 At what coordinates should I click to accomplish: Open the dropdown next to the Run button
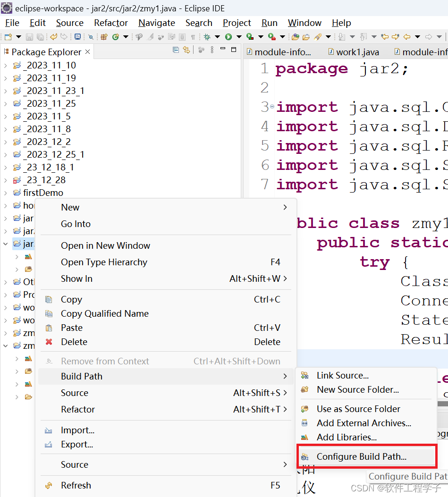[238, 36]
